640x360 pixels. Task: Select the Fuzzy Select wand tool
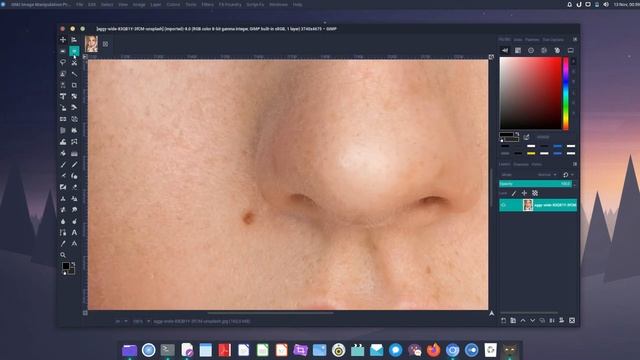(x=74, y=74)
